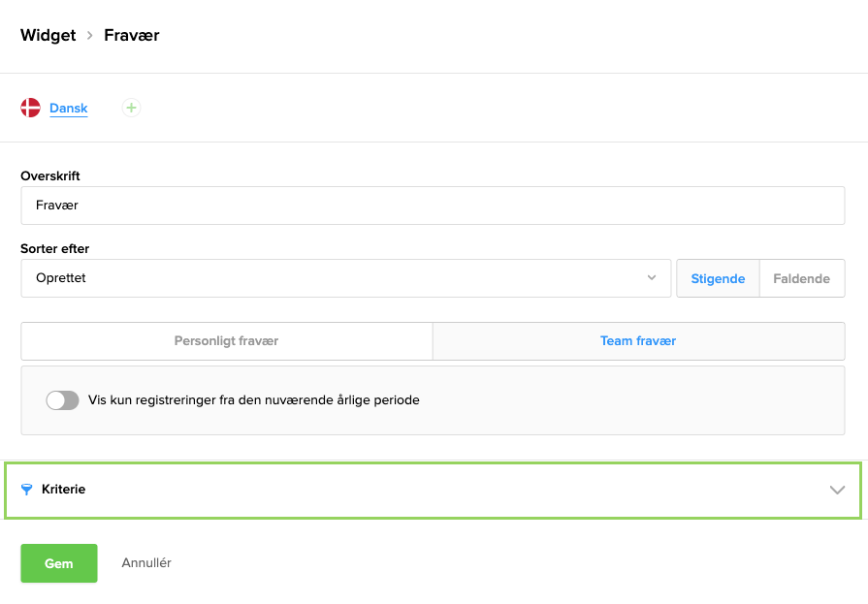The image size is (868, 604).
Task: Click the Kriterie dropdown chevron
Action: (x=836, y=490)
